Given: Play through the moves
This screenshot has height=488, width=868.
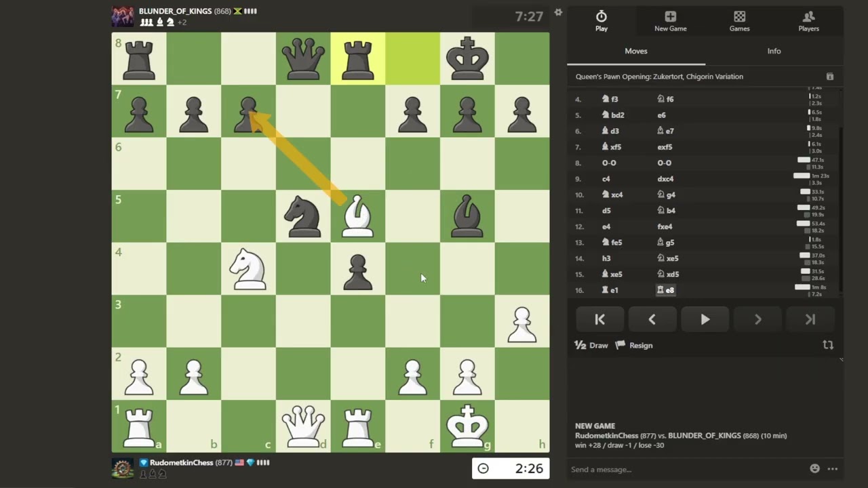Looking at the screenshot, I should point(705,319).
